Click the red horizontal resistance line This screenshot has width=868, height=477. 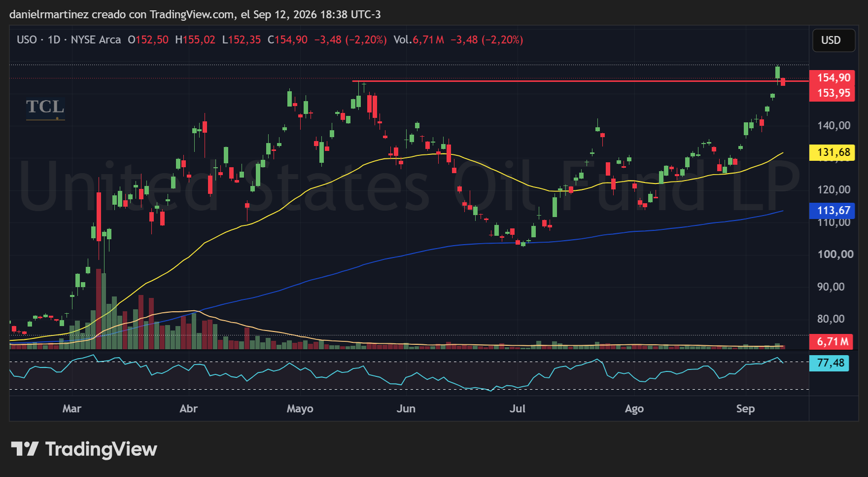click(x=580, y=81)
